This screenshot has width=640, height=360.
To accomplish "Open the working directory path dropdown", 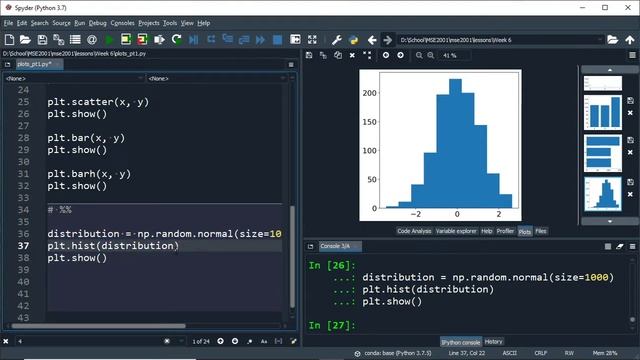I will (x=600, y=40).
